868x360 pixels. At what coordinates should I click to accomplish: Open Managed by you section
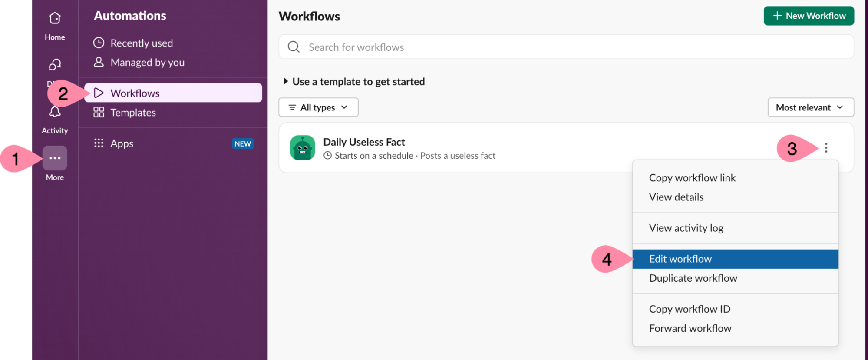[147, 63]
